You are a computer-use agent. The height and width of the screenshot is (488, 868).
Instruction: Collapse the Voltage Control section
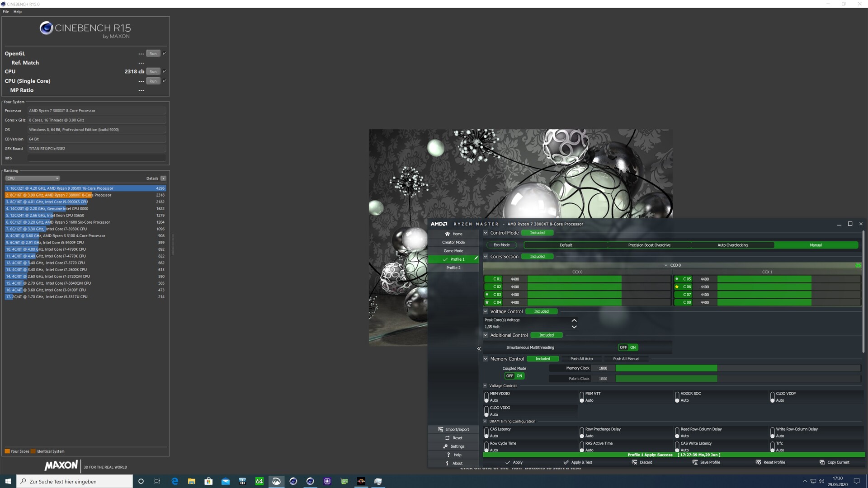485,311
